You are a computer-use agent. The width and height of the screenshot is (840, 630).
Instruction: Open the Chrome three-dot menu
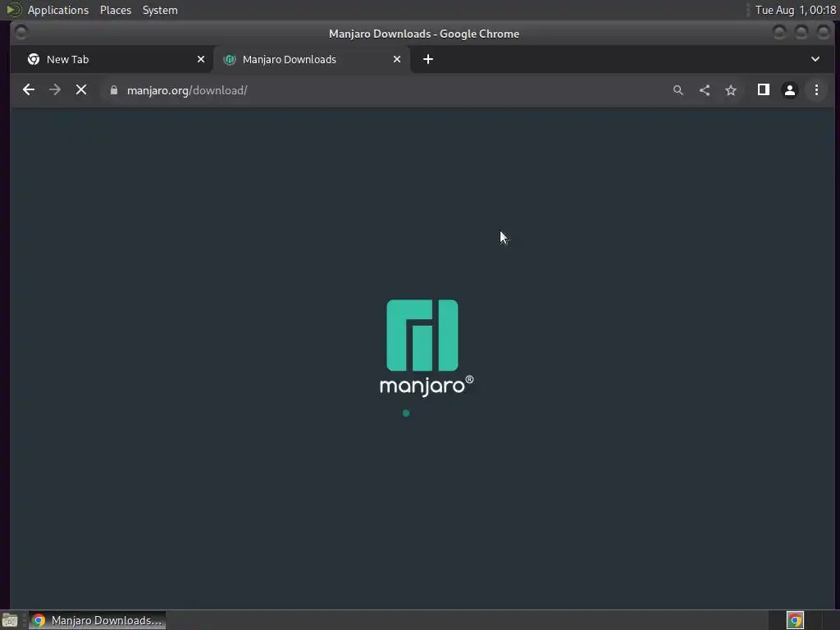pos(816,90)
